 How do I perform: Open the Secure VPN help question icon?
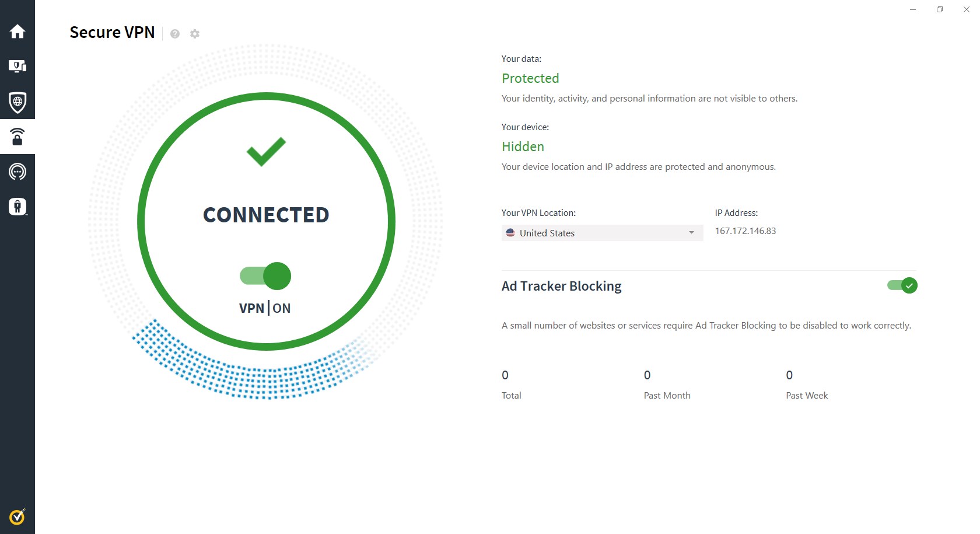point(175,34)
